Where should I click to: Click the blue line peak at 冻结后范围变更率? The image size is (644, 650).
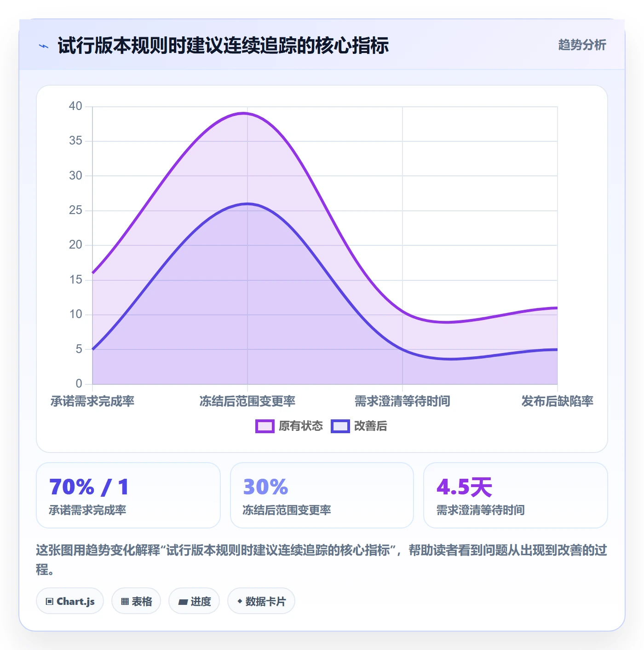(x=247, y=203)
